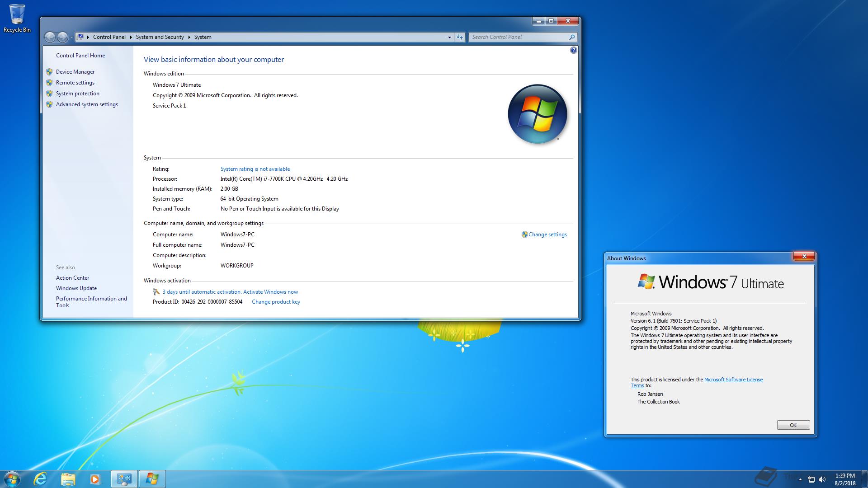Click the Back navigation arrow button

tap(50, 37)
